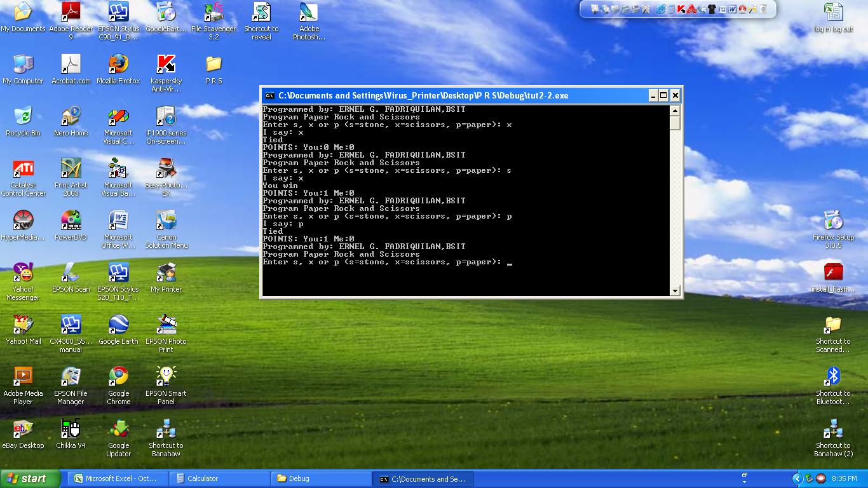
Task: Launch Mozilla Firefox from the desktop
Action: 118,69
